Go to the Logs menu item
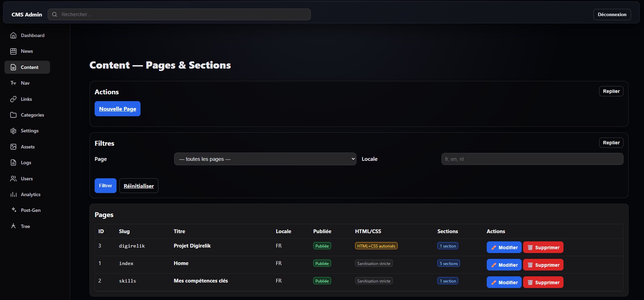644x300 pixels. pyautogui.click(x=26, y=163)
